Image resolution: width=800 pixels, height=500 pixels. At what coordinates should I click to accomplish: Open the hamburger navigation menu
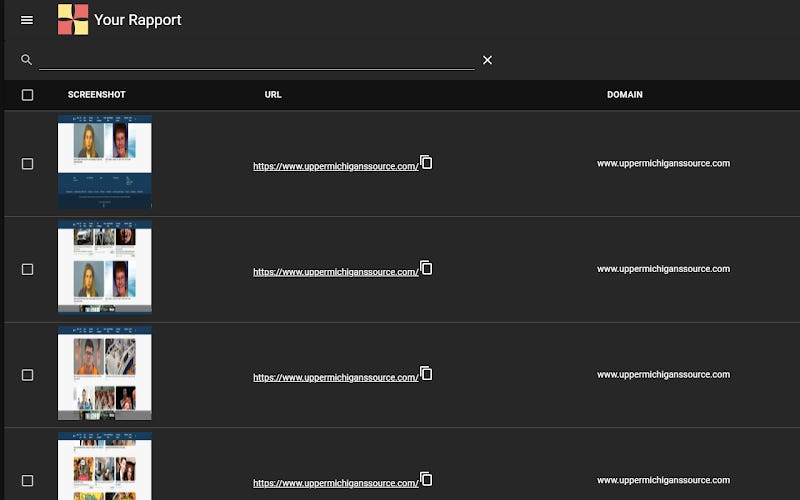[27, 20]
